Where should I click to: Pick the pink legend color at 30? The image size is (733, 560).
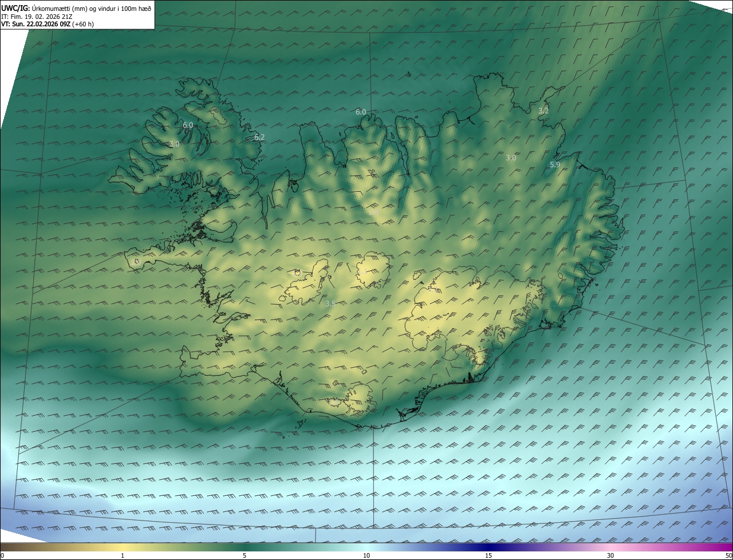(x=610, y=547)
